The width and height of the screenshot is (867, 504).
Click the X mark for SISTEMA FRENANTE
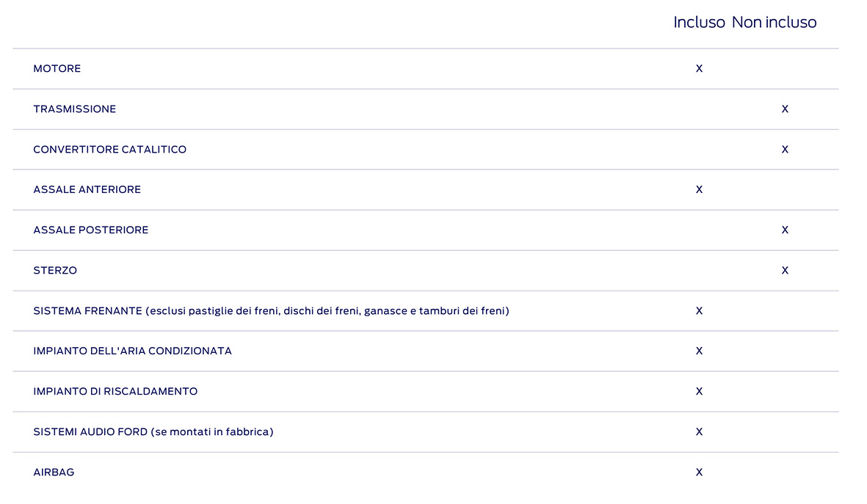click(x=699, y=311)
